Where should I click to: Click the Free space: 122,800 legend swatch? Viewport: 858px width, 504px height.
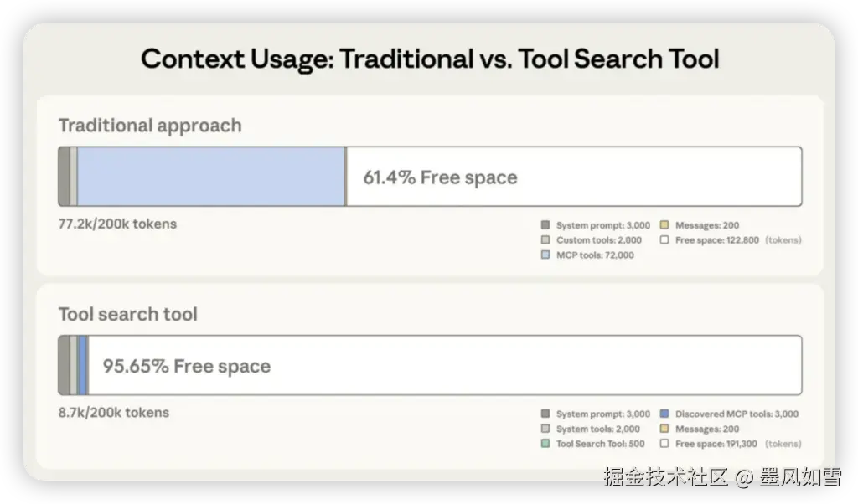(664, 240)
